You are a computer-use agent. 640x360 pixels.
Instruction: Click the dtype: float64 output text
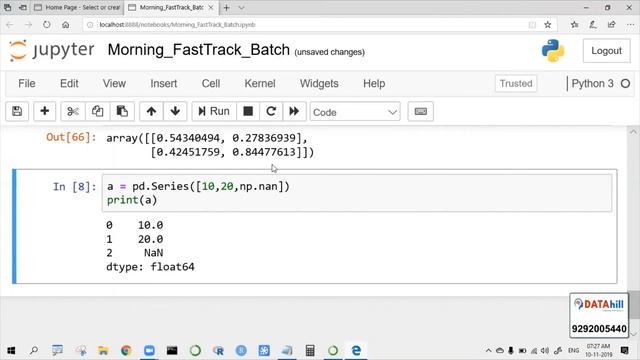(x=150, y=267)
